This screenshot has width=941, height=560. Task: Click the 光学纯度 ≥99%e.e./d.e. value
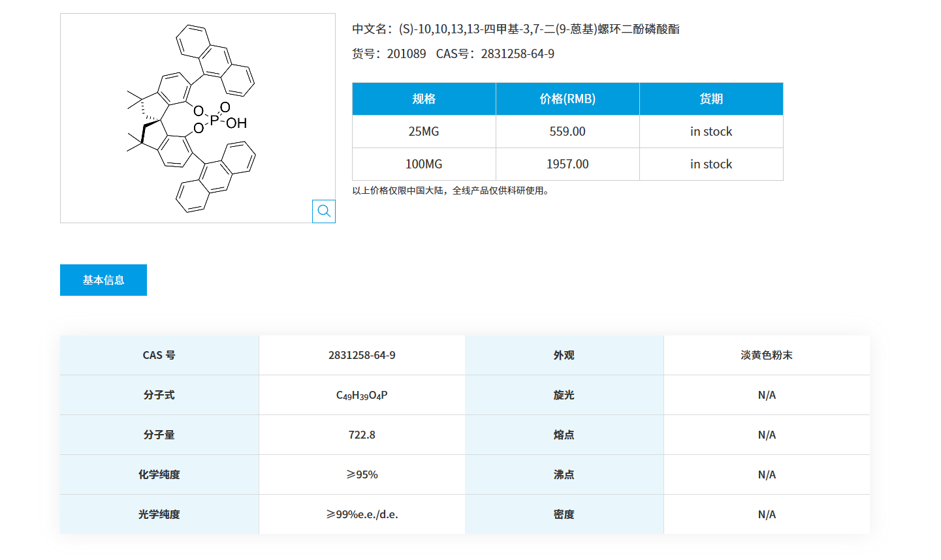[361, 514]
